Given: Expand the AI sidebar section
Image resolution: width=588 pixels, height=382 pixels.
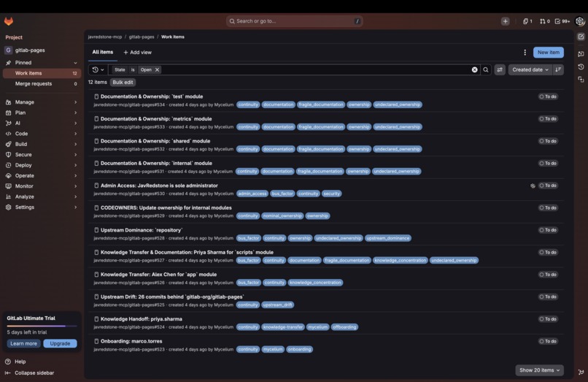Looking at the screenshot, I should pos(42,123).
